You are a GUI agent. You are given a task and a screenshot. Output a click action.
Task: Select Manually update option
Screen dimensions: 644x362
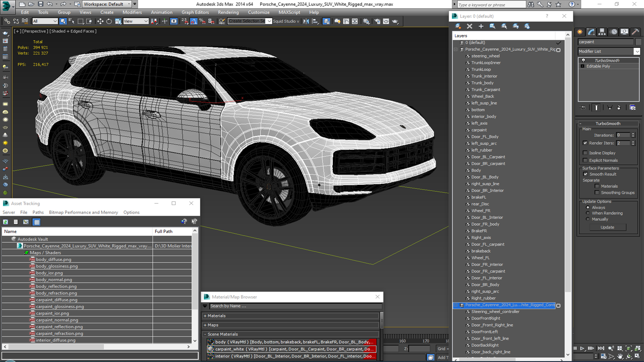[x=588, y=219]
